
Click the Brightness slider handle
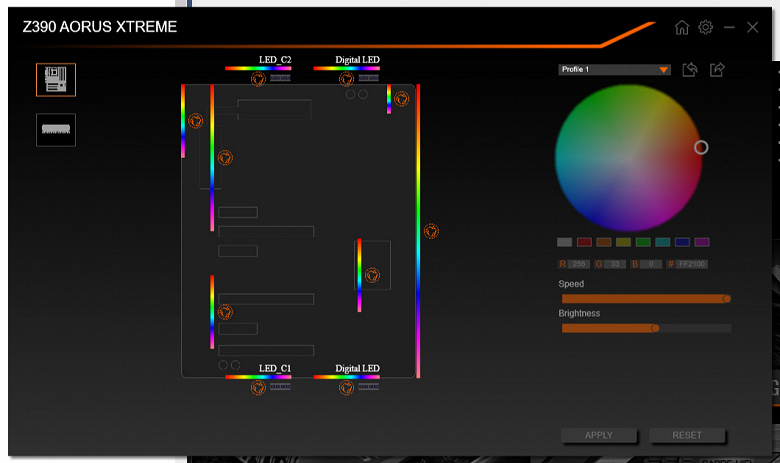[655, 328]
